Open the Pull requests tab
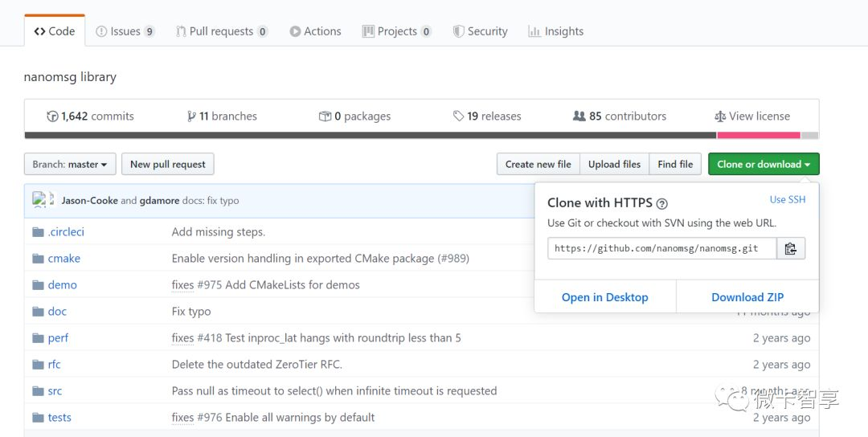The width and height of the screenshot is (868, 437). (x=221, y=31)
